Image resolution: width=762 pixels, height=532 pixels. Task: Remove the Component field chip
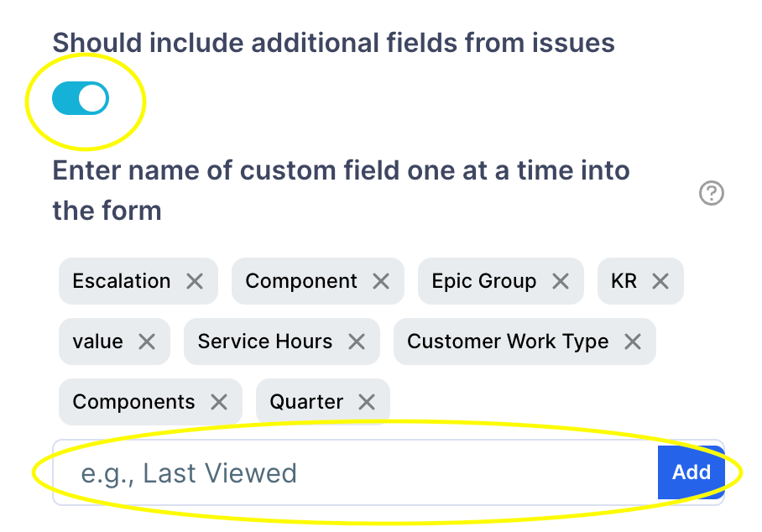(381, 281)
